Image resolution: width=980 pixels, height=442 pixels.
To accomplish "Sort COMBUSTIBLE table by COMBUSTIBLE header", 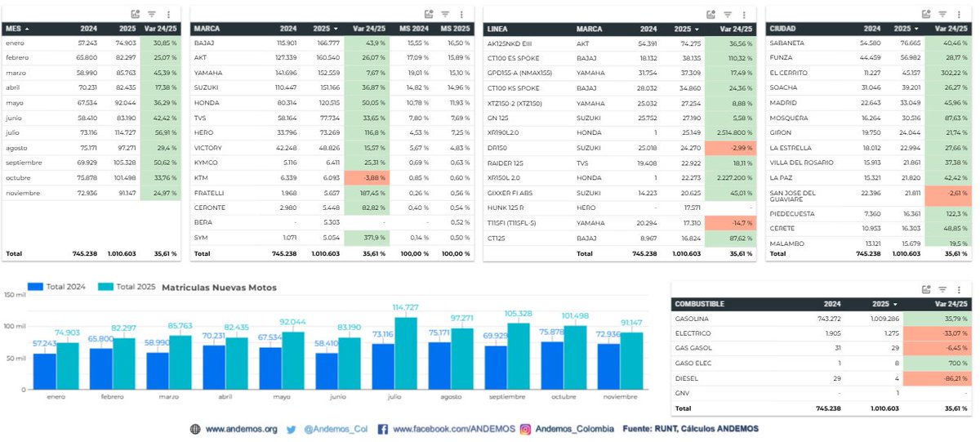I will point(701,304).
